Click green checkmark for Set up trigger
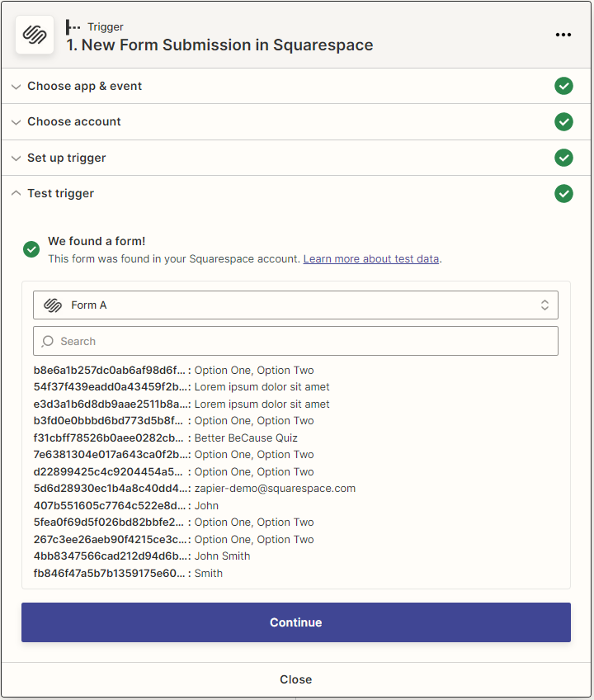594x700 pixels. click(x=563, y=158)
